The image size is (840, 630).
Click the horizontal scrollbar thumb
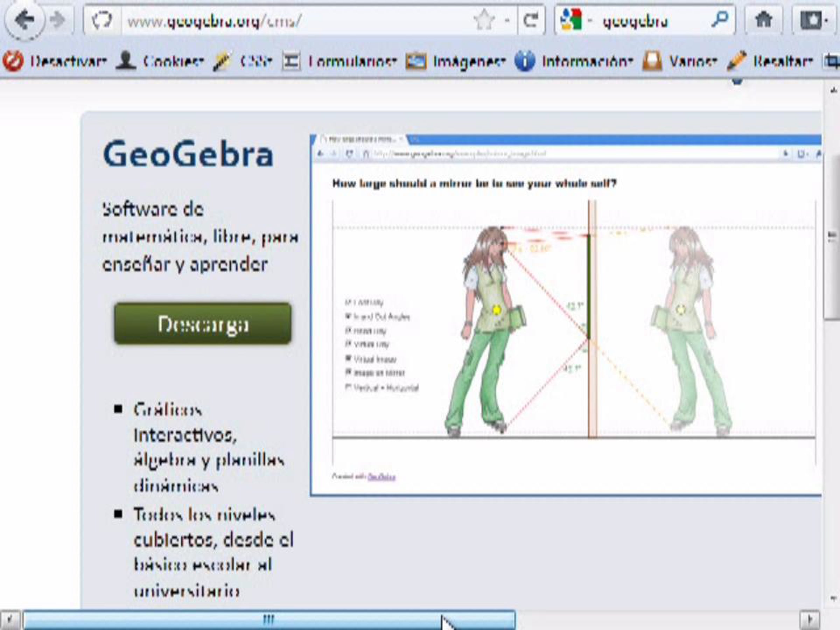click(269, 620)
